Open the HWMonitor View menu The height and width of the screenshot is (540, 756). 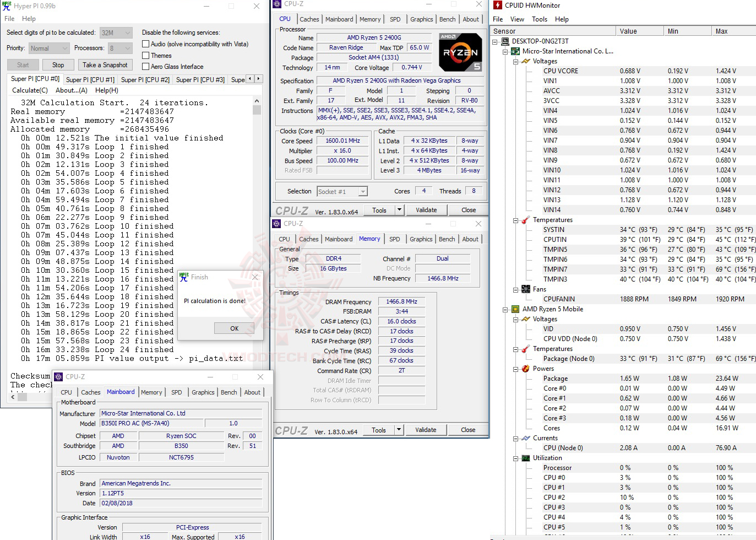518,19
